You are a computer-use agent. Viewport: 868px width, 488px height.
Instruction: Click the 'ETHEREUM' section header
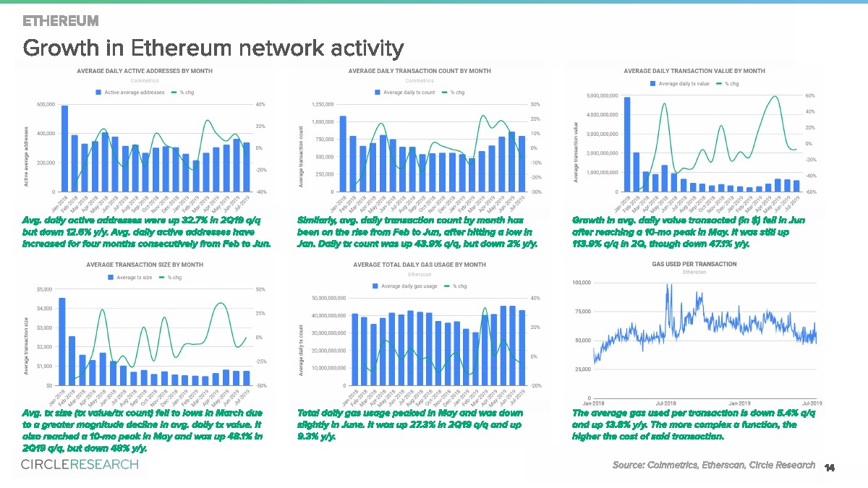[61, 20]
